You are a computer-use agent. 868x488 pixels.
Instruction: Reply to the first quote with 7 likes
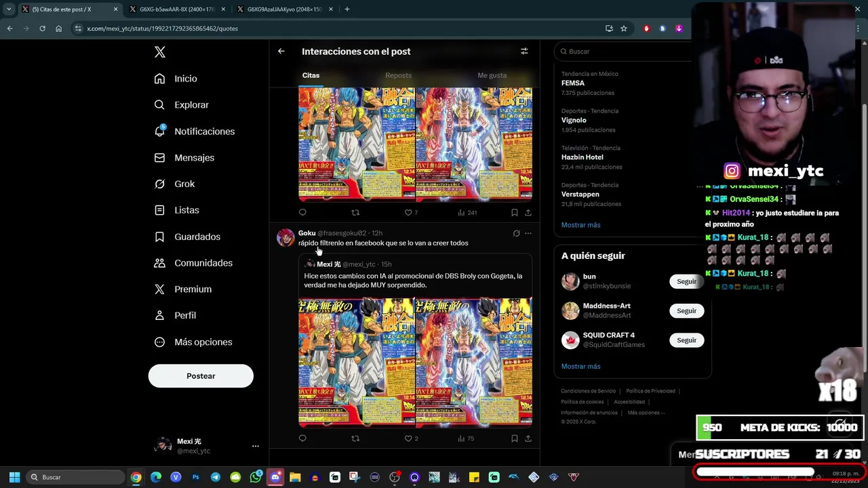pos(302,212)
